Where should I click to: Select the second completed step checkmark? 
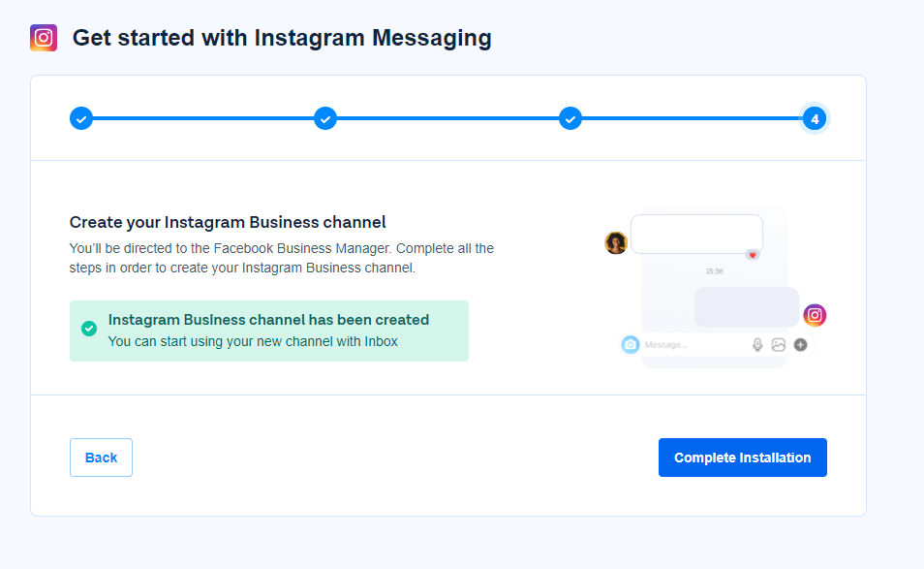[325, 118]
